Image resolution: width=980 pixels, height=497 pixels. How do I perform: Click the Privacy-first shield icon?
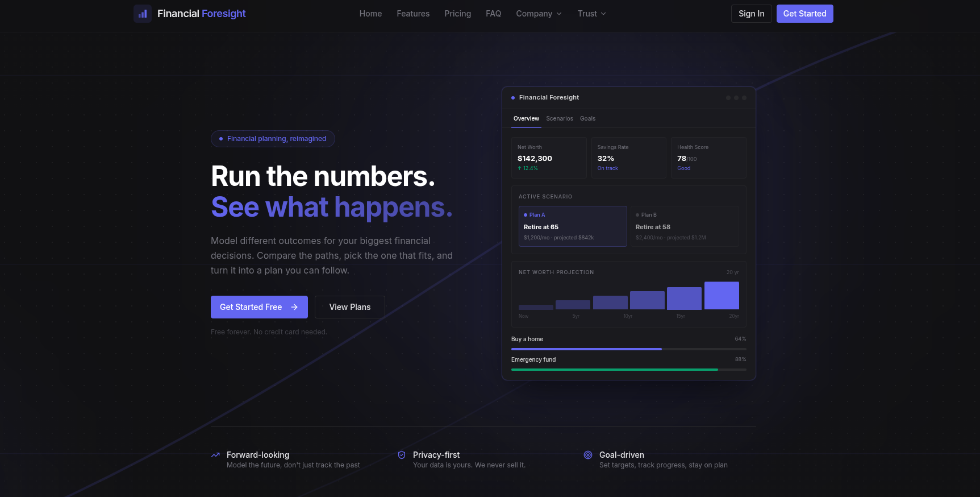(402, 455)
